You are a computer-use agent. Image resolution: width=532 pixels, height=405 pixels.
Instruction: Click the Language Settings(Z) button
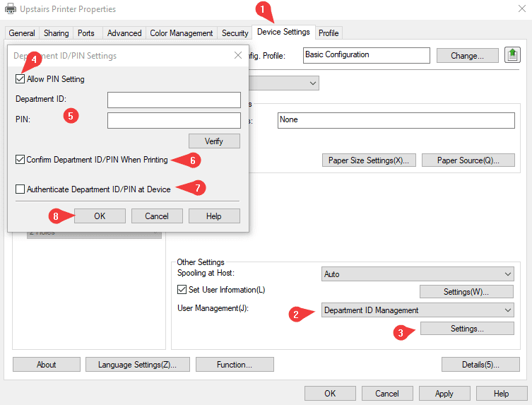click(137, 365)
